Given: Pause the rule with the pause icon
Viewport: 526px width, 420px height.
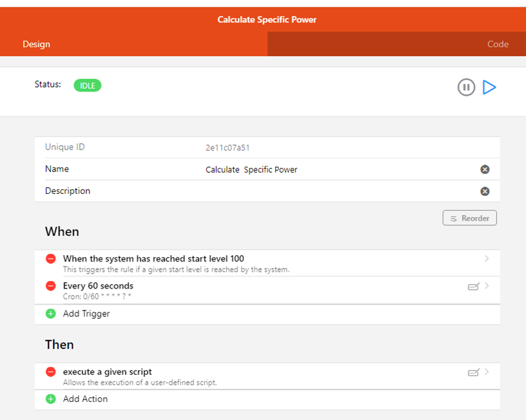Looking at the screenshot, I should tap(466, 87).
